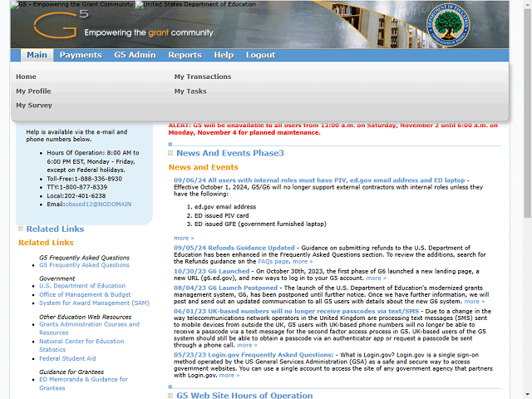Select My Transactions from the Main submenu
The image size is (532, 399).
[x=203, y=76]
